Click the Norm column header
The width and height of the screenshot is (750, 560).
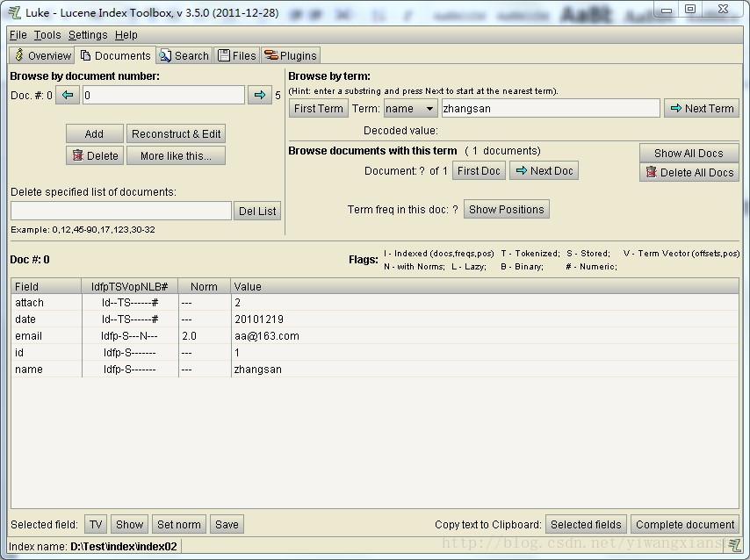pyautogui.click(x=205, y=286)
